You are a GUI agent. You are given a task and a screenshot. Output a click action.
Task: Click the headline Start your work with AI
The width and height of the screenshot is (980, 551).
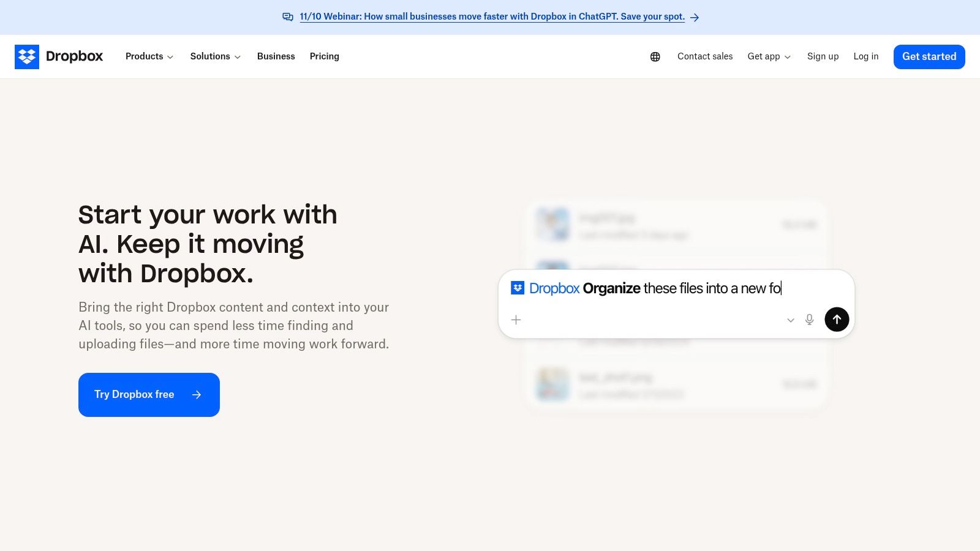point(208,244)
